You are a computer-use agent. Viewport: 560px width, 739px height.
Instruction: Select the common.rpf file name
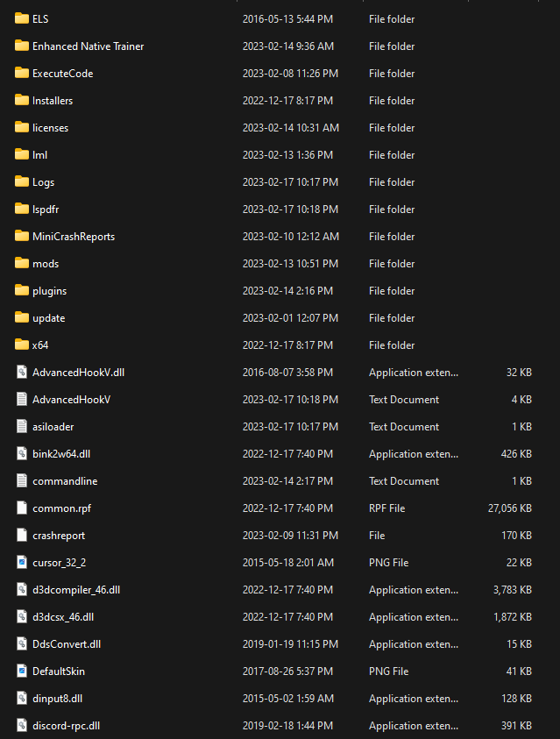(x=61, y=508)
